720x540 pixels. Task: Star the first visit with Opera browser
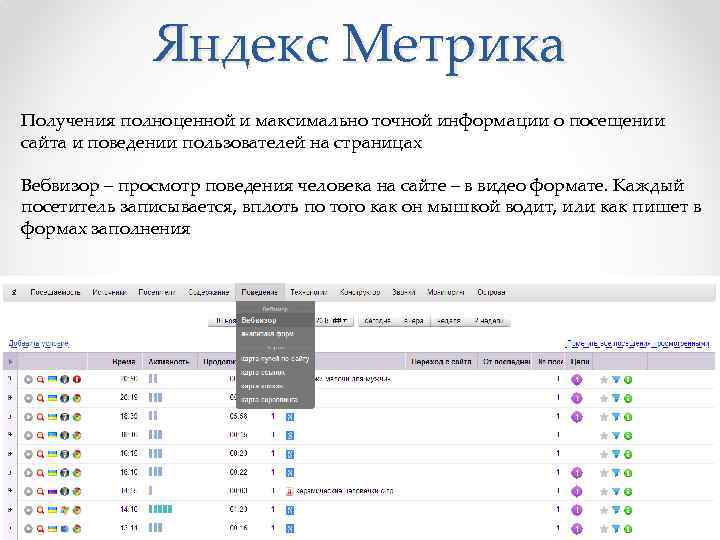604,380
